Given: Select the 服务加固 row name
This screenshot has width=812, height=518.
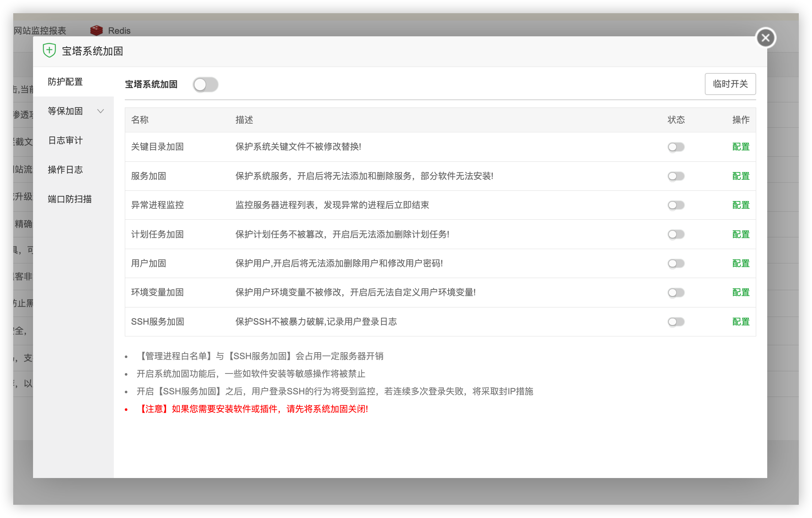Looking at the screenshot, I should point(149,176).
